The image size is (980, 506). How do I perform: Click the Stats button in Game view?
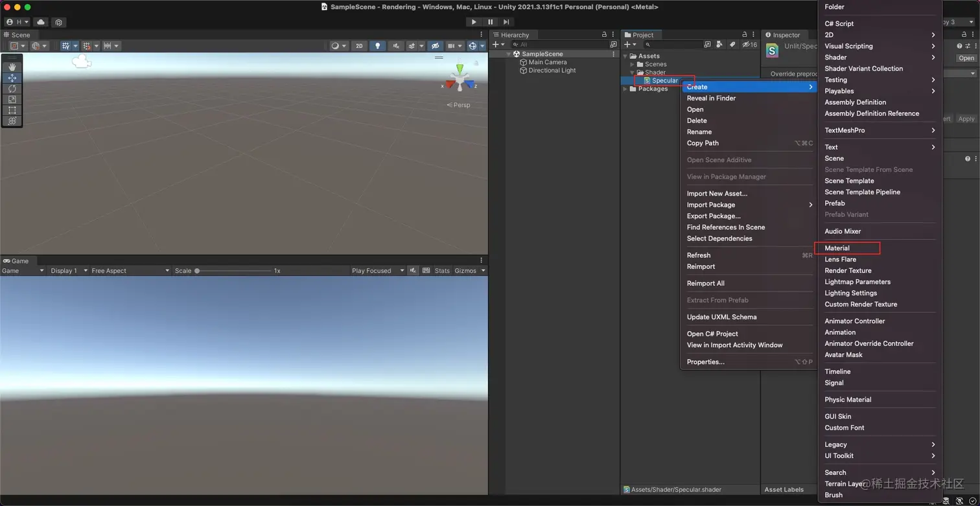coord(442,271)
